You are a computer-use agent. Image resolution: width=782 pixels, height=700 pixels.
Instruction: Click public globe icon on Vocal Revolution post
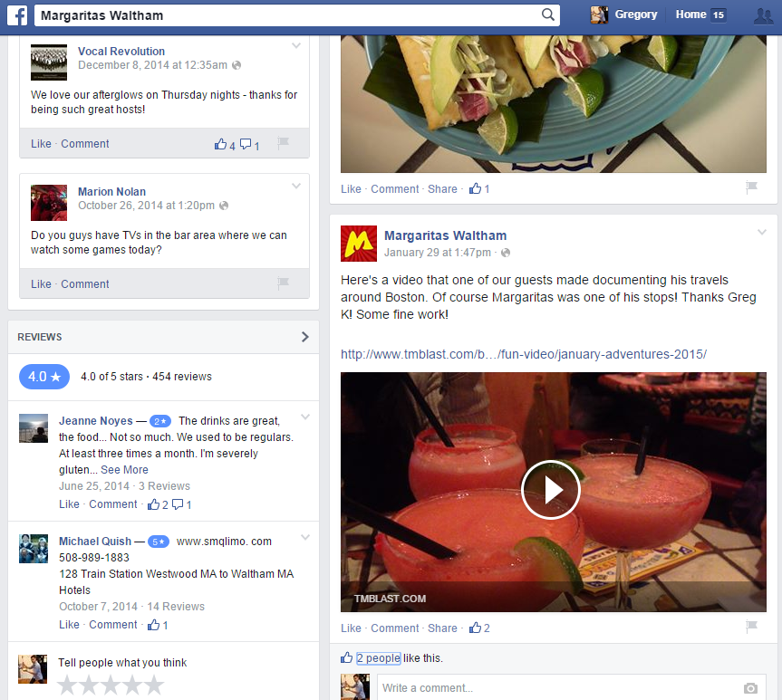[237, 65]
